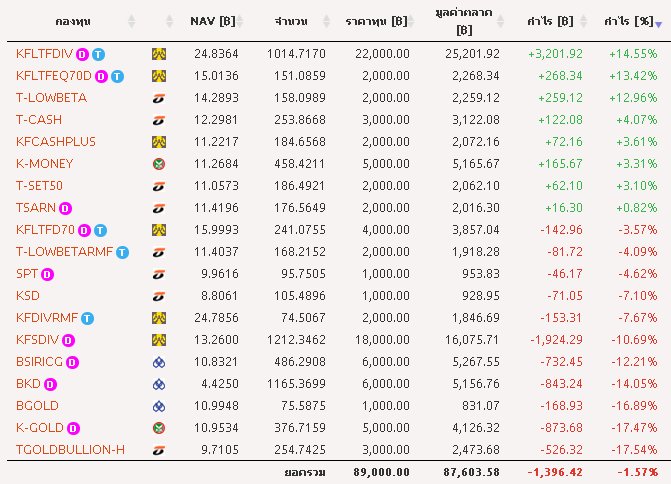Click the fund company logo in the KSD row
The height and width of the screenshot is (484, 671).
(x=159, y=296)
